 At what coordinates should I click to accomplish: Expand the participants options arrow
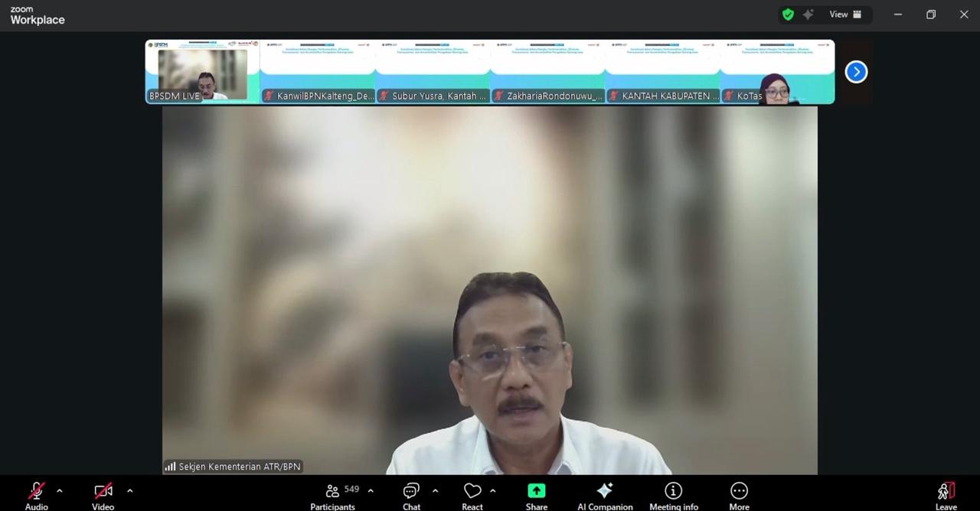point(371,491)
